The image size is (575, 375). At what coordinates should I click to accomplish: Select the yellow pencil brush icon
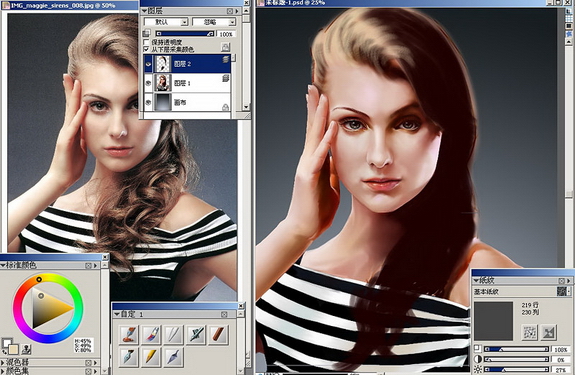[151, 357]
